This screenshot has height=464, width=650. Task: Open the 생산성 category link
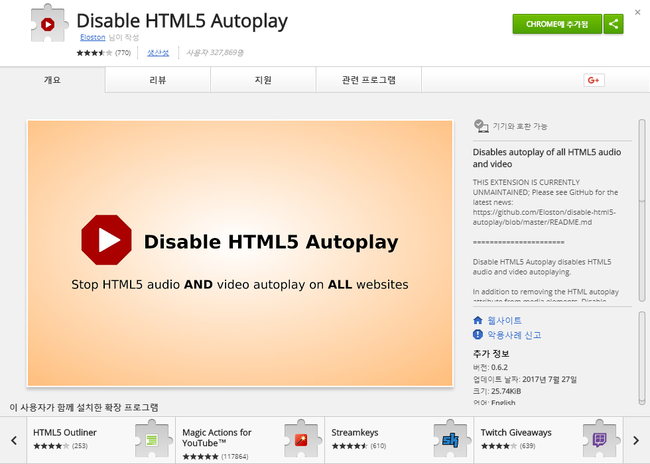click(158, 53)
